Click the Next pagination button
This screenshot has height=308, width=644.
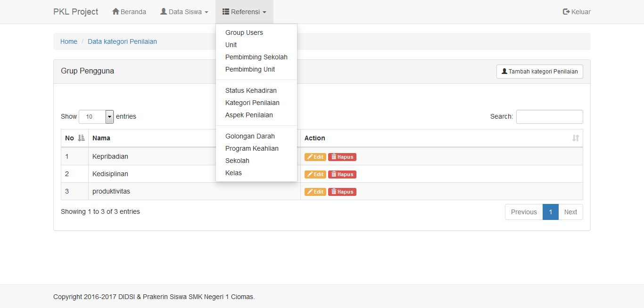click(570, 212)
